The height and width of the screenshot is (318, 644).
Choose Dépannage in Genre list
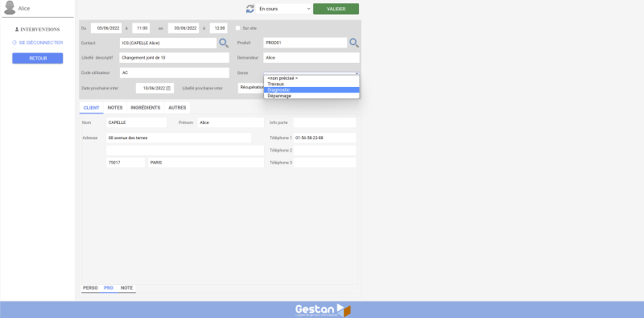[x=312, y=96]
